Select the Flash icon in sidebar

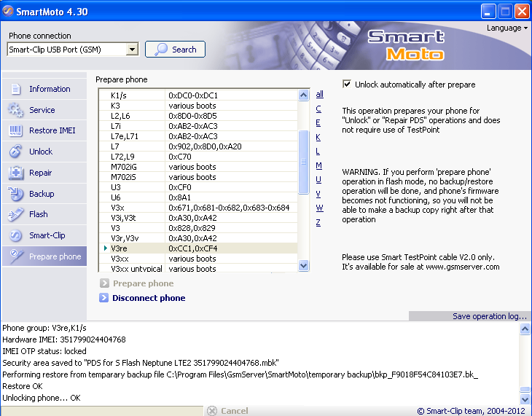pyautogui.click(x=15, y=214)
